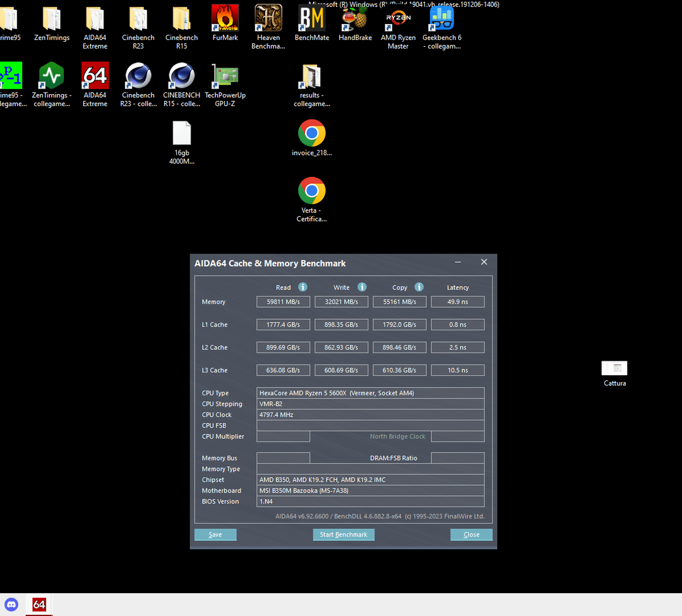Click the L3 Cache Copy value 610.36 GB/s
This screenshot has width=682, height=616.
click(x=399, y=370)
